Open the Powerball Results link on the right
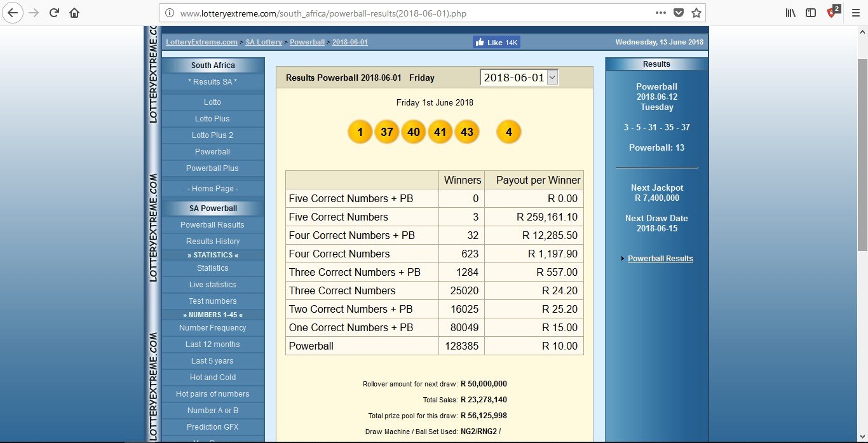This screenshot has width=868, height=443. click(660, 259)
